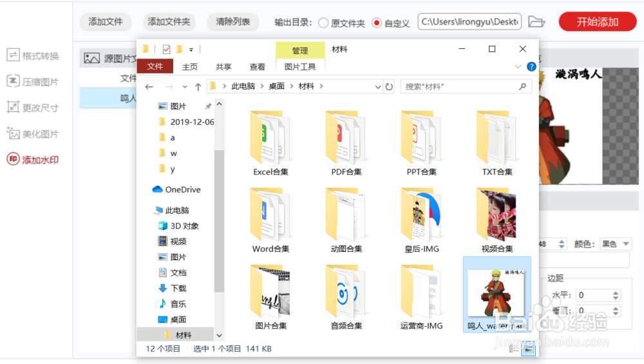Screen dimensions: 644x364
Task: Open the recent locations dropdown arrow
Action: click(184, 87)
